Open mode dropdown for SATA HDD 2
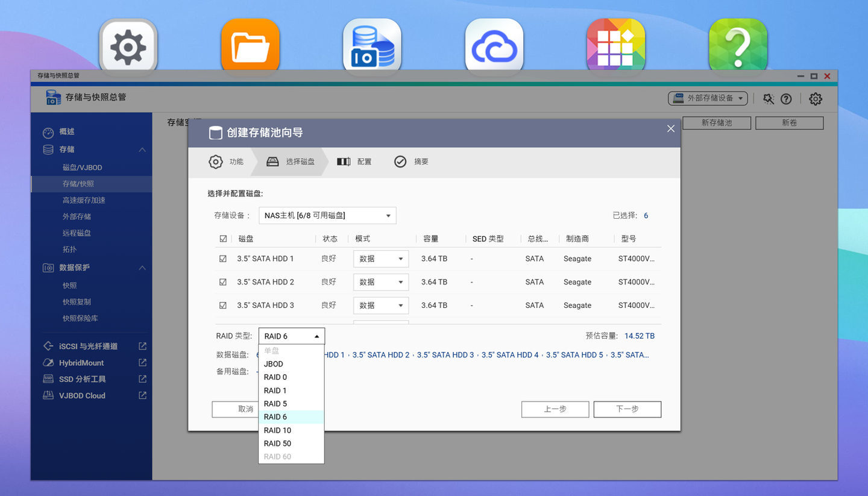868x496 pixels. coord(381,282)
